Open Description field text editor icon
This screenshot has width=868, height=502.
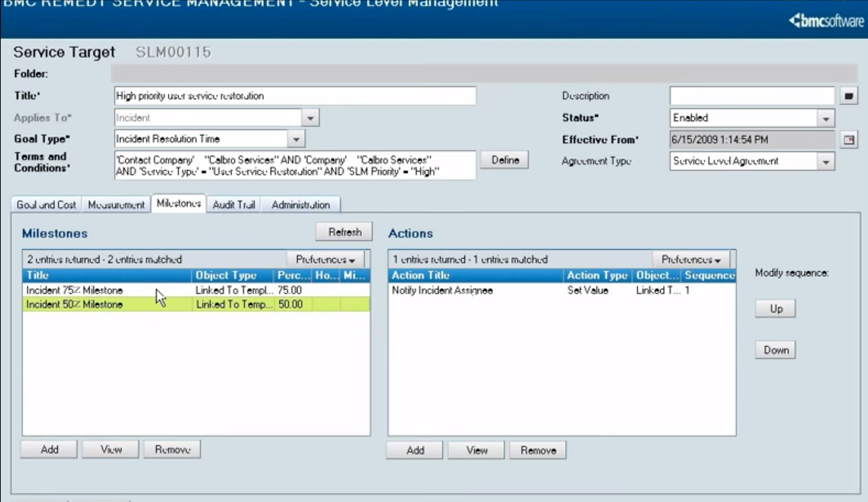[x=848, y=96]
